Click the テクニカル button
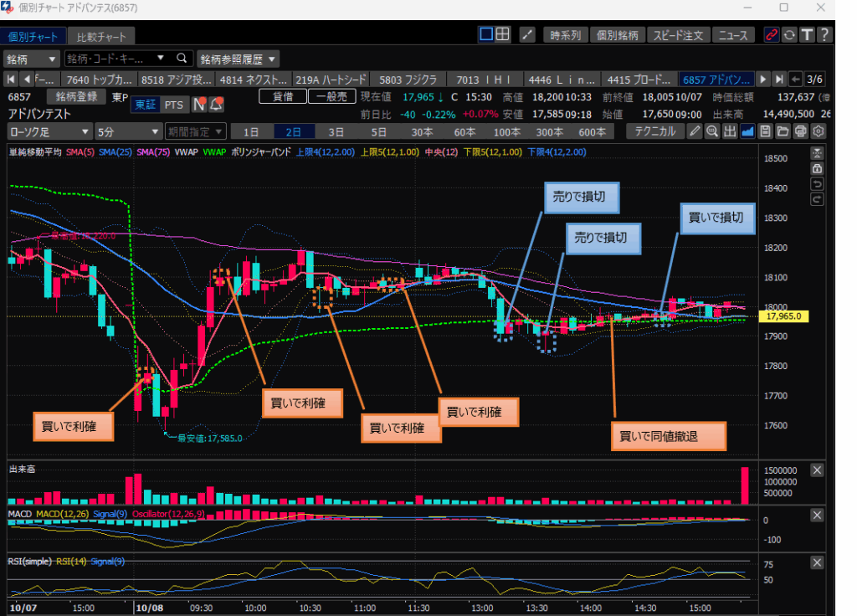Viewport: 857px width, 616px height. pyautogui.click(x=654, y=131)
